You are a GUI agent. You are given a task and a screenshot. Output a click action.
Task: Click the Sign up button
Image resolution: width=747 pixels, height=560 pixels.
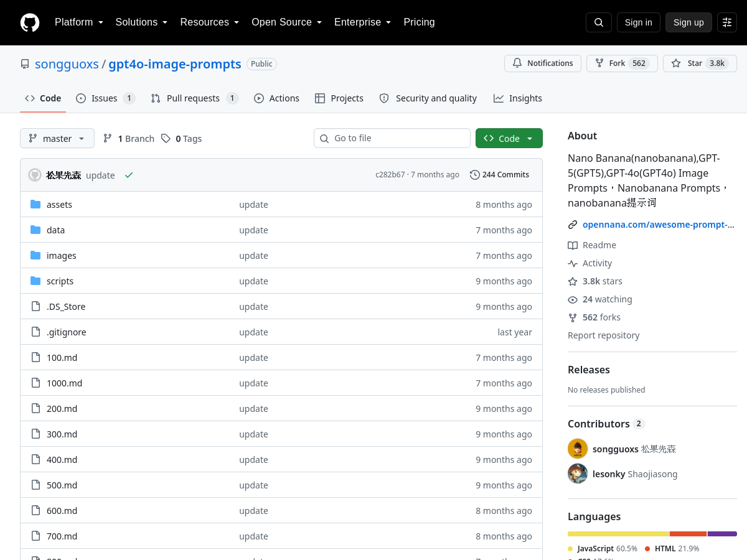pyautogui.click(x=688, y=22)
